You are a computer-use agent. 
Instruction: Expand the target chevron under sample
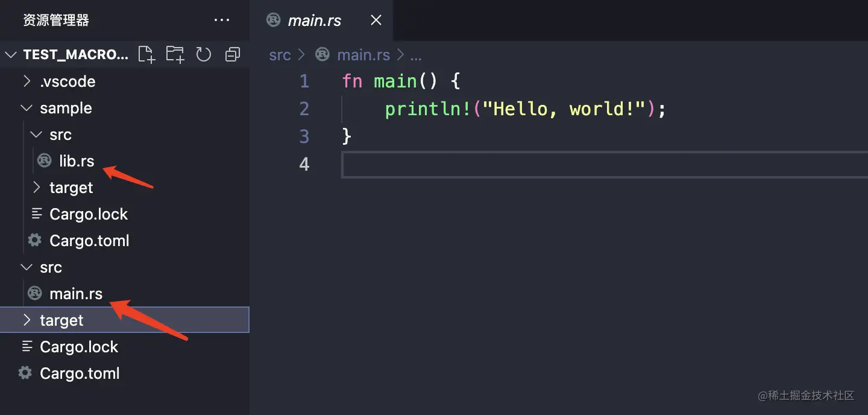(x=36, y=187)
